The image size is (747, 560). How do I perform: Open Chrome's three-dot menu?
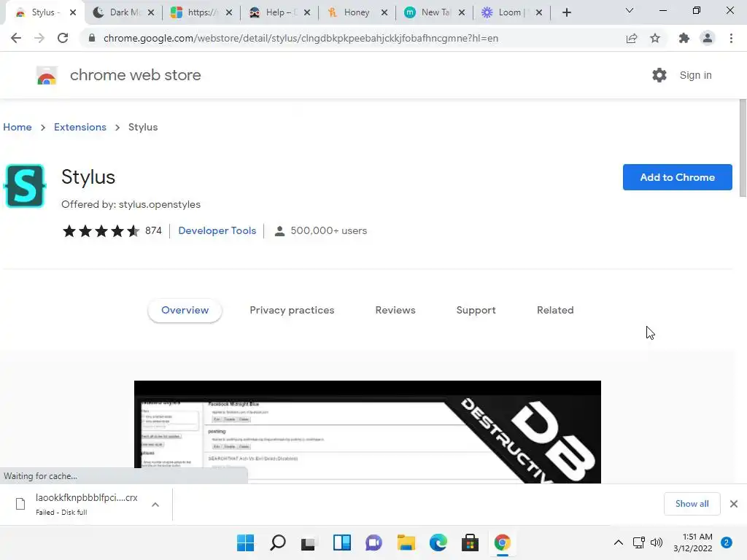pos(731,38)
